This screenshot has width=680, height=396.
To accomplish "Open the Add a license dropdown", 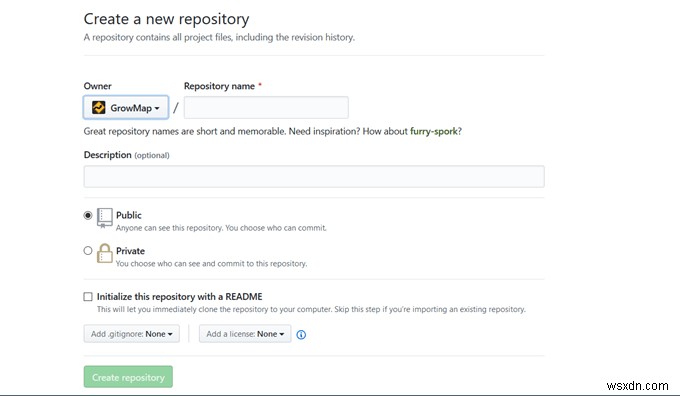I will coord(245,334).
